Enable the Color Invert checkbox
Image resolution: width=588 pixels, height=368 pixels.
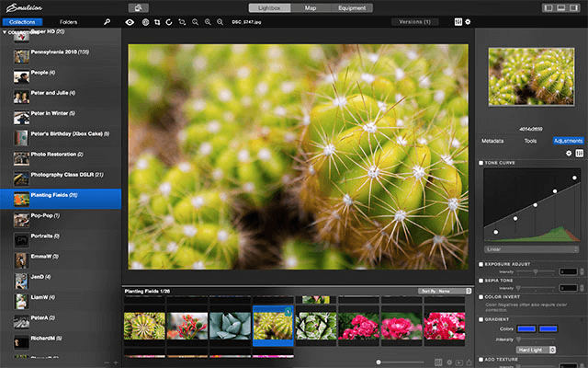pyautogui.click(x=481, y=296)
